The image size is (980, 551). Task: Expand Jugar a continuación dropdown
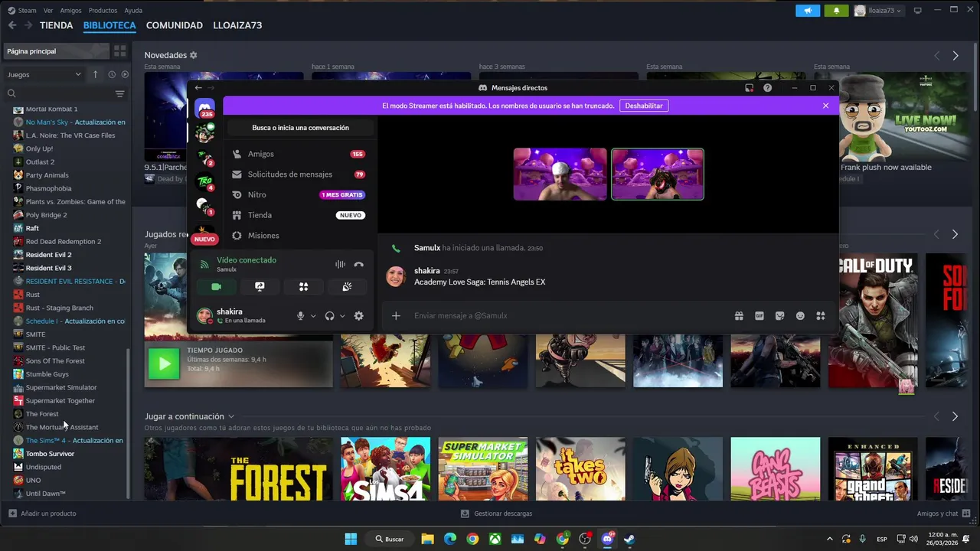pyautogui.click(x=230, y=416)
